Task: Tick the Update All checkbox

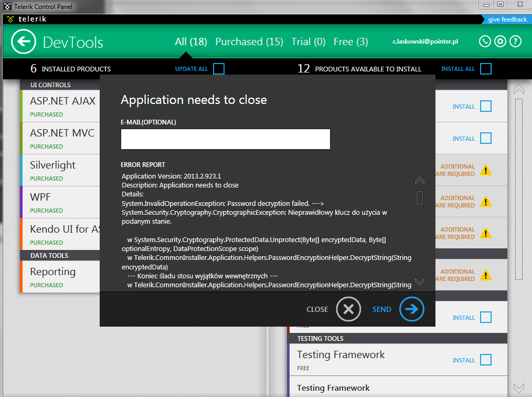Action: (x=219, y=69)
